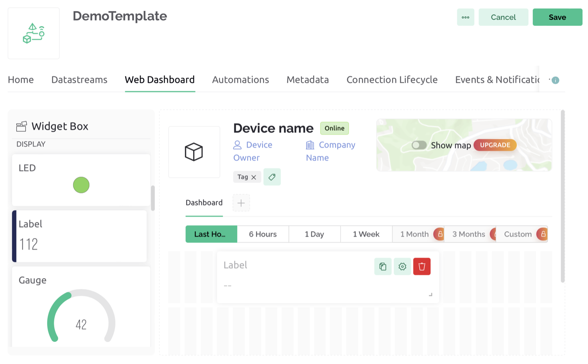Open the three-dots more options menu
The width and height of the screenshot is (588, 364).
coord(466,17)
